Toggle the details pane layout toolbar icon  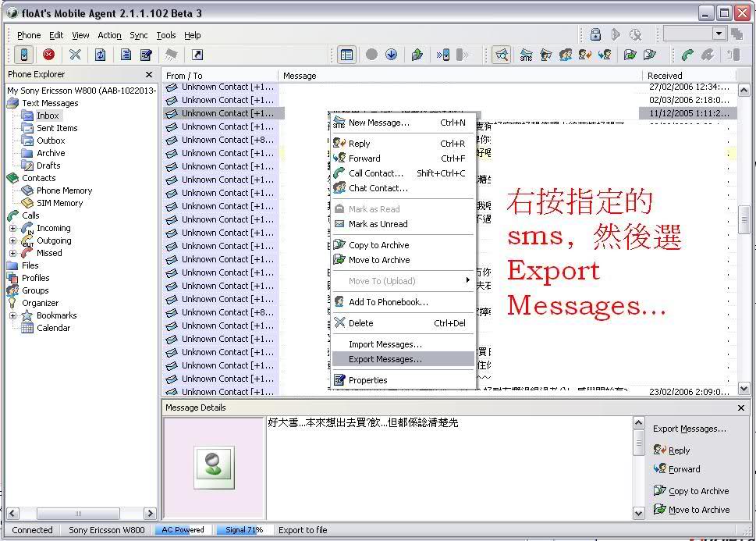[346, 55]
